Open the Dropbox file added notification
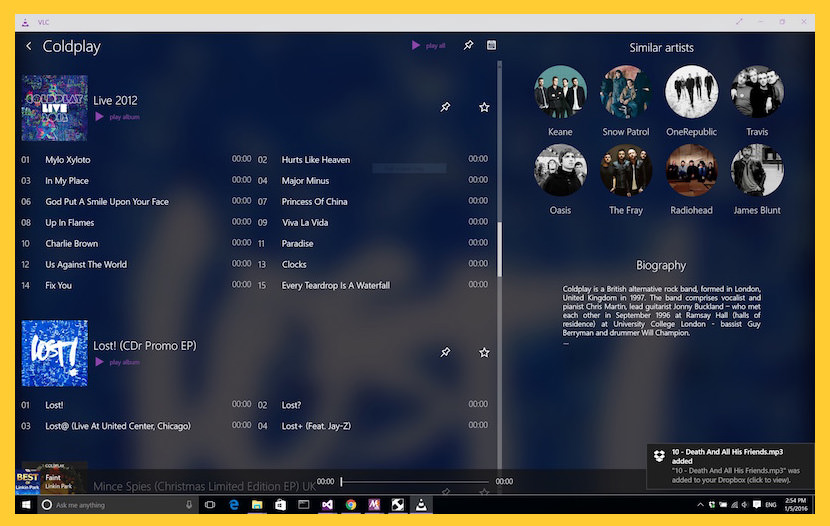The width and height of the screenshot is (830, 526). click(730, 466)
